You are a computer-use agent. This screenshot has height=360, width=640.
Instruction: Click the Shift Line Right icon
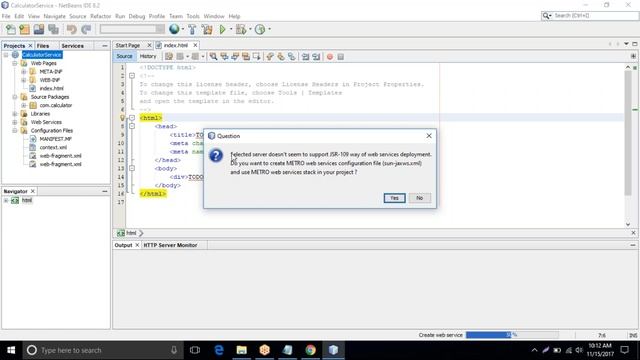tap(316, 57)
